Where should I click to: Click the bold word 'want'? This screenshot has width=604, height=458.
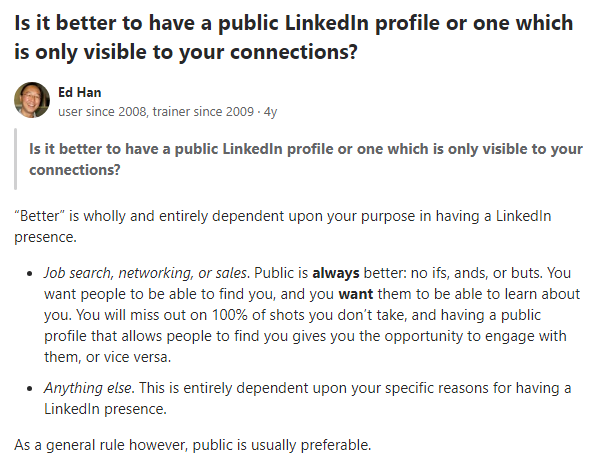356,294
